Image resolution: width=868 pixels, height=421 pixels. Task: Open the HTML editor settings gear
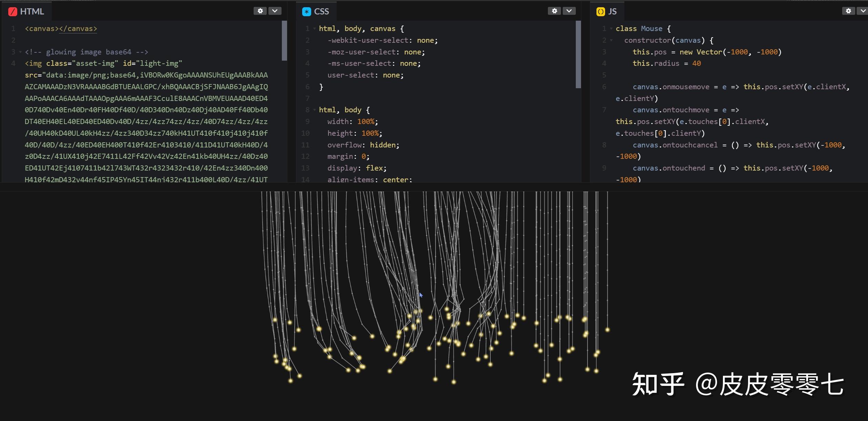260,11
